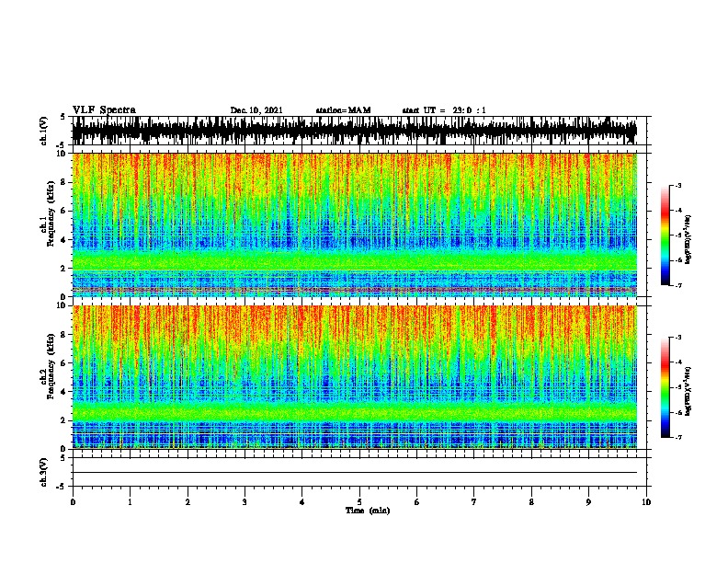Image resolution: width=728 pixels, height=563 pixels.
Task: Click the "6" kHz tick on ch.1 frequency axis
Action: [x=63, y=211]
